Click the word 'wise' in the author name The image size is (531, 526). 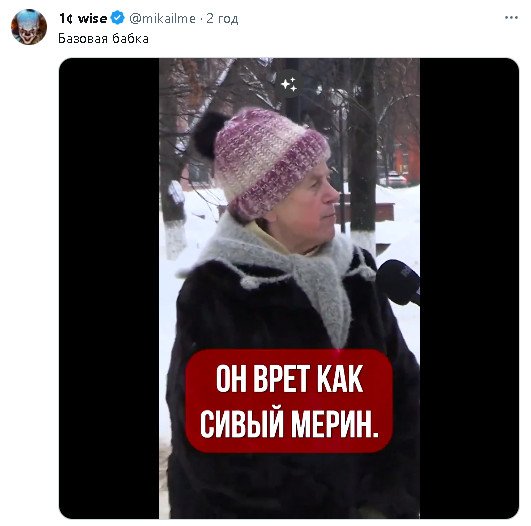(92, 18)
